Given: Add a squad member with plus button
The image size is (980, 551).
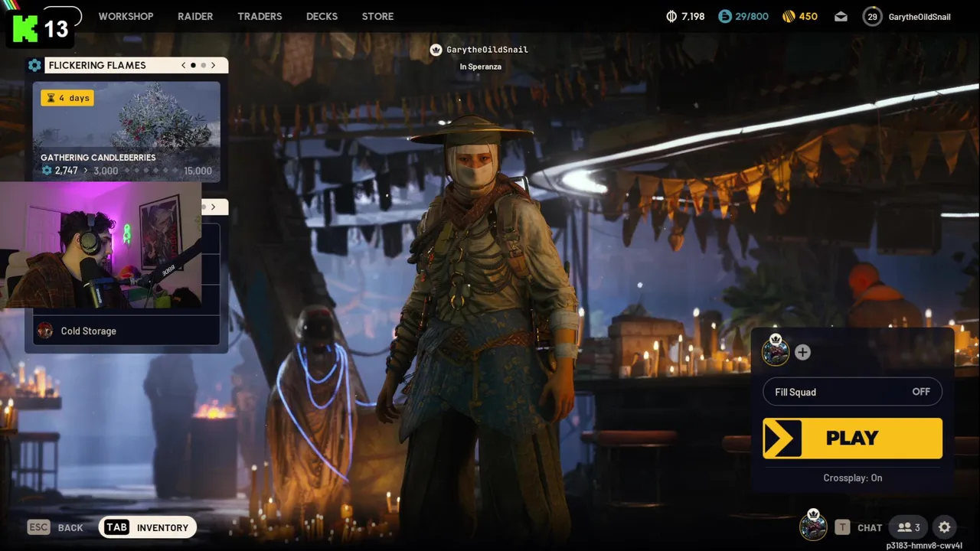Looking at the screenshot, I should click(802, 352).
